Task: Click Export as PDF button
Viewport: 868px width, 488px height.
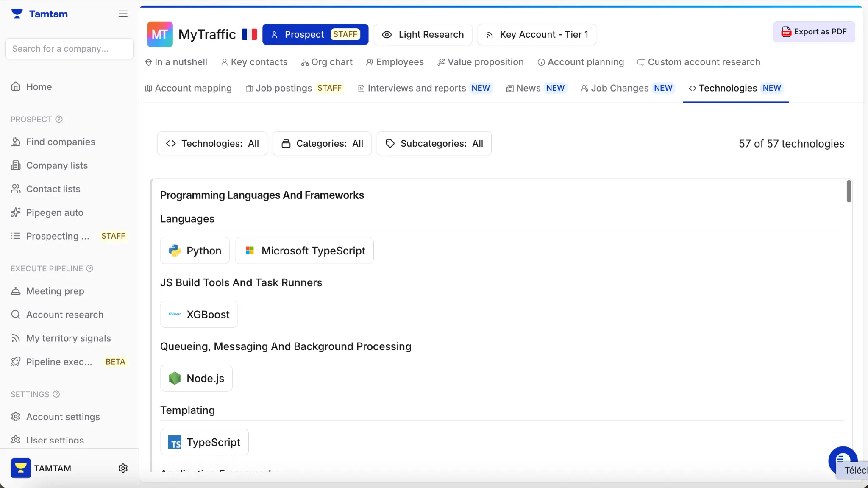Action: coord(814,32)
